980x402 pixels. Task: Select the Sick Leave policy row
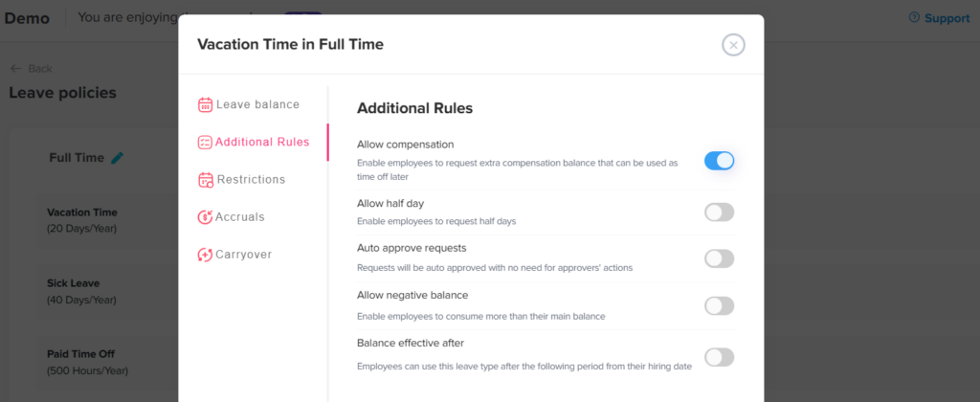(79, 291)
